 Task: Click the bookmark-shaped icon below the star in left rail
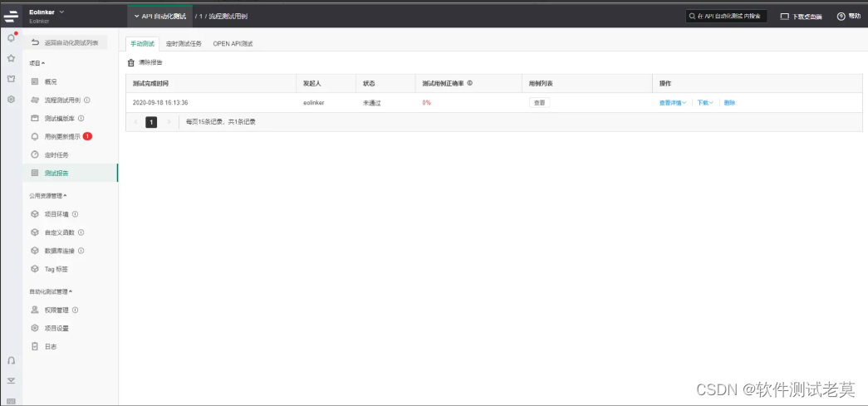click(x=11, y=79)
